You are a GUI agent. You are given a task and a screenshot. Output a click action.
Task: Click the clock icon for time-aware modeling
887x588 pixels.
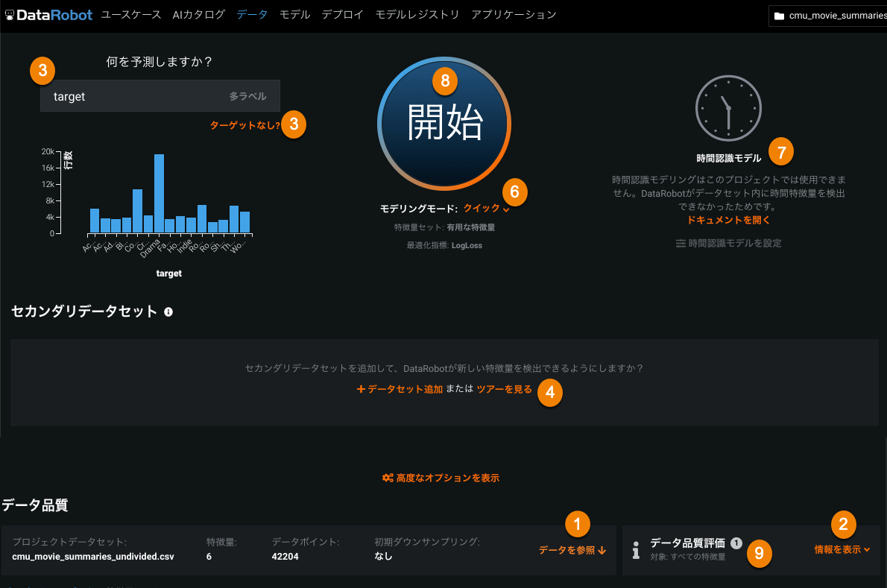point(728,107)
